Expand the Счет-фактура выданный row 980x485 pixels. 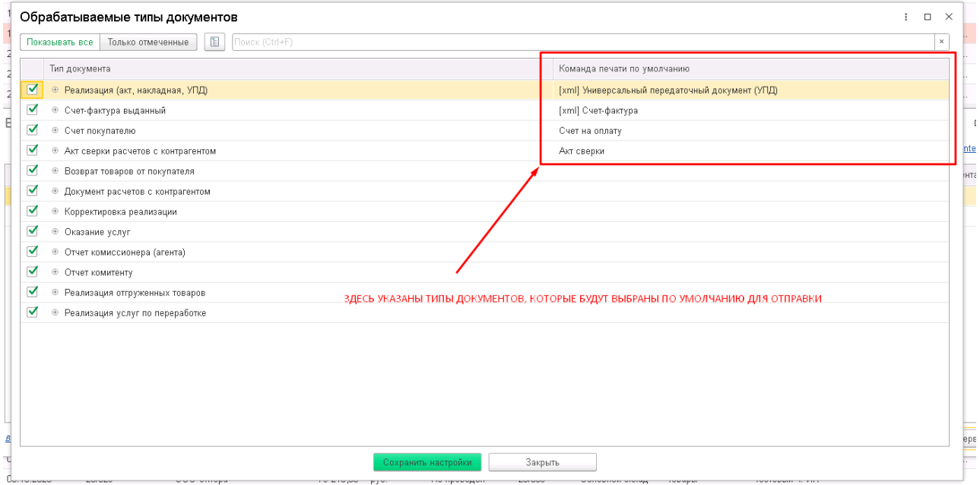click(x=55, y=110)
